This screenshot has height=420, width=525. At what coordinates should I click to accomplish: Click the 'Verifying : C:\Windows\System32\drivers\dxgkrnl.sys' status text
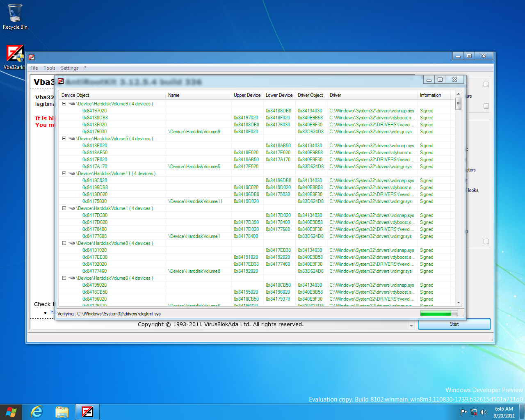click(x=109, y=314)
